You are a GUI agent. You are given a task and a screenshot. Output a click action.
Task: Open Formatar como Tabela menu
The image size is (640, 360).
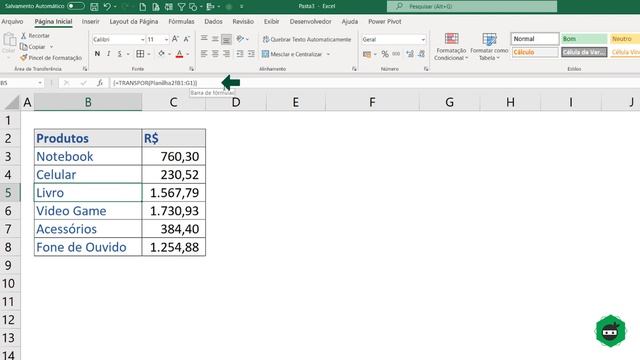[x=489, y=47]
